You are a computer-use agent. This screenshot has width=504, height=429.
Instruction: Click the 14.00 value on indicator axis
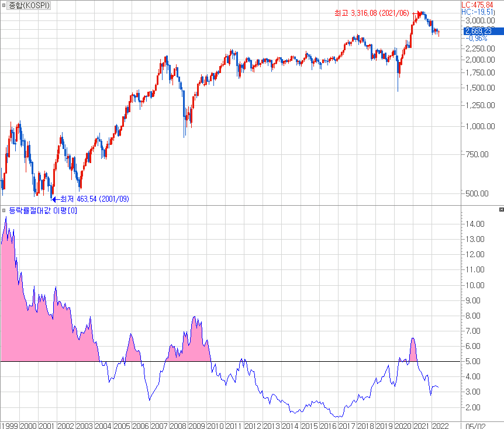[x=475, y=224]
